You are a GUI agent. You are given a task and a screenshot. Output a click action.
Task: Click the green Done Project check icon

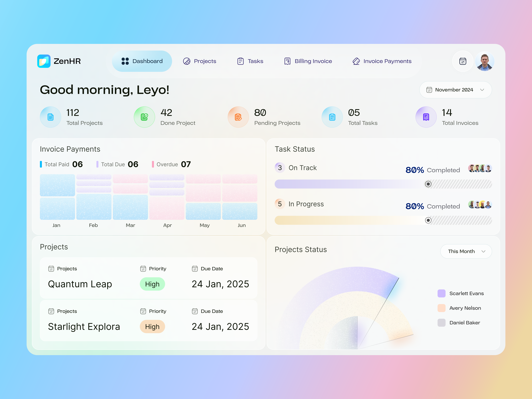pyautogui.click(x=144, y=117)
